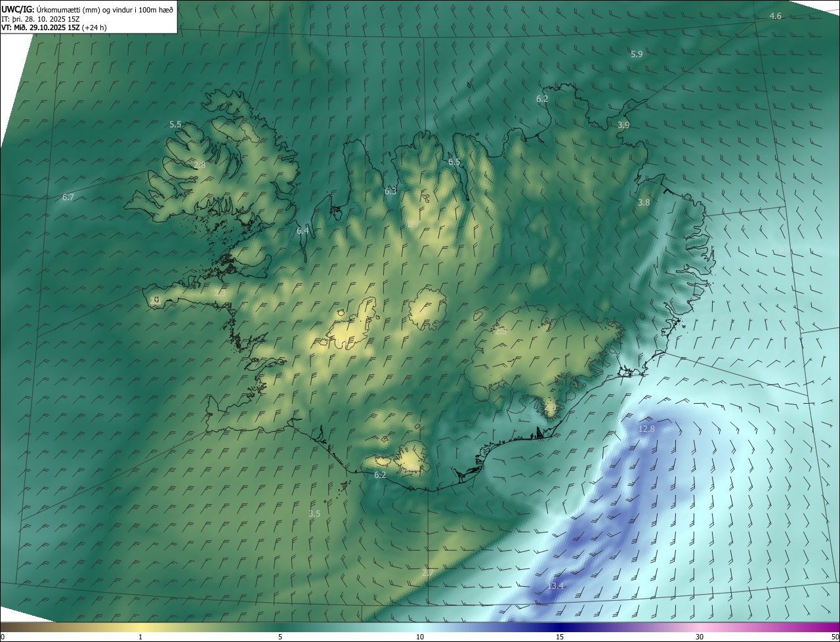Click the 6.3 value label on the map

(x=390, y=191)
